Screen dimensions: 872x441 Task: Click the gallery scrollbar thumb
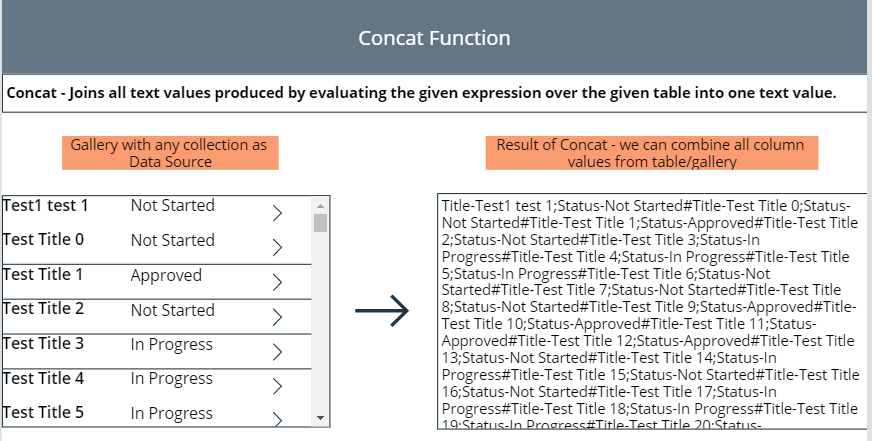pyautogui.click(x=320, y=222)
